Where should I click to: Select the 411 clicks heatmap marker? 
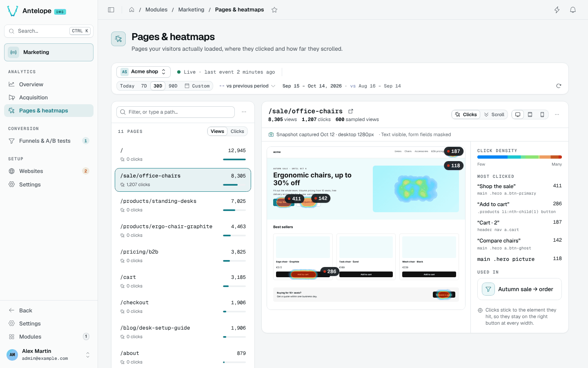(x=294, y=199)
